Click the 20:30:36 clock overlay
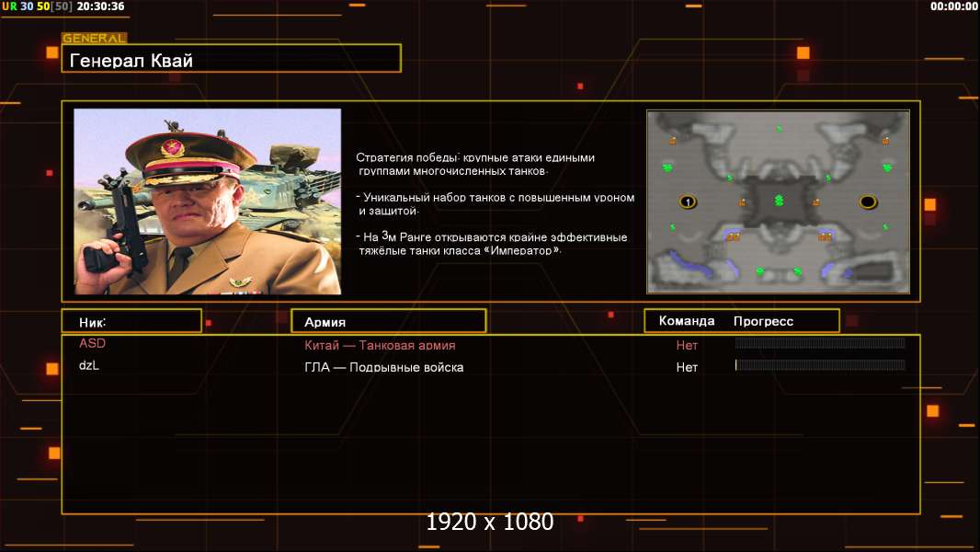Screen dimensions: 980x552 [x=100, y=6]
